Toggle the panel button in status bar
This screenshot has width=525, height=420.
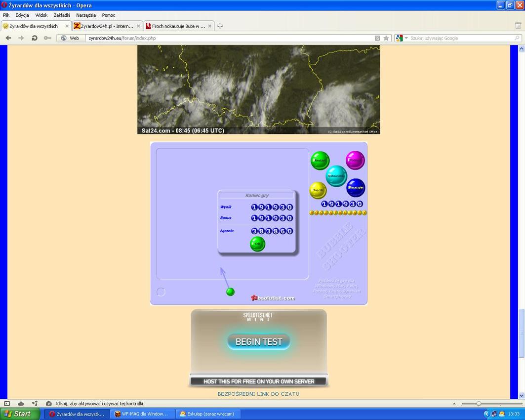pos(7,404)
